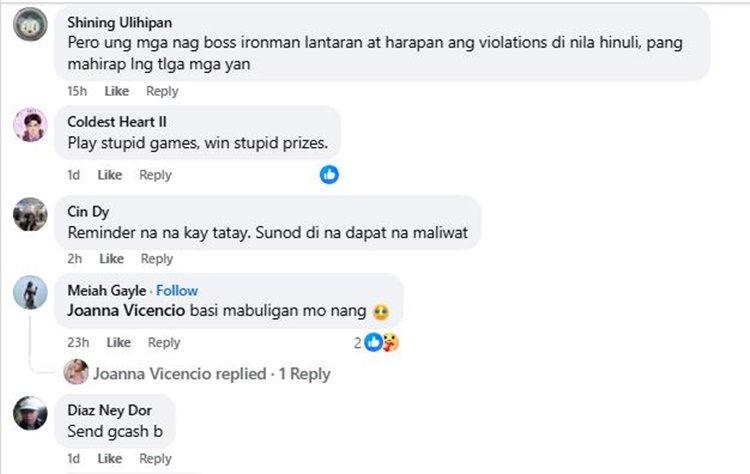Like Shining Ulihipan's comment
This screenshot has width=750, height=474.
pyautogui.click(x=117, y=91)
